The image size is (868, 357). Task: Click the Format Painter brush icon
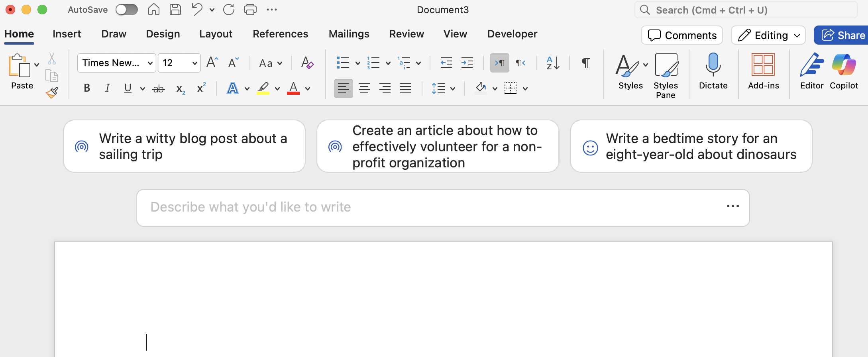click(x=52, y=93)
